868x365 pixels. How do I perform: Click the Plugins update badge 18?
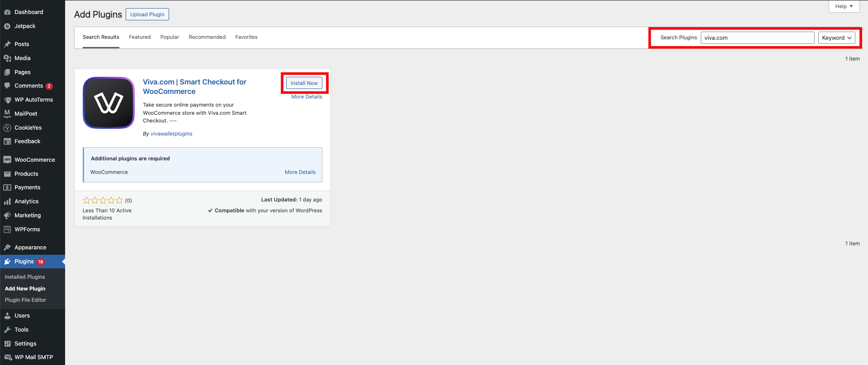tap(41, 262)
